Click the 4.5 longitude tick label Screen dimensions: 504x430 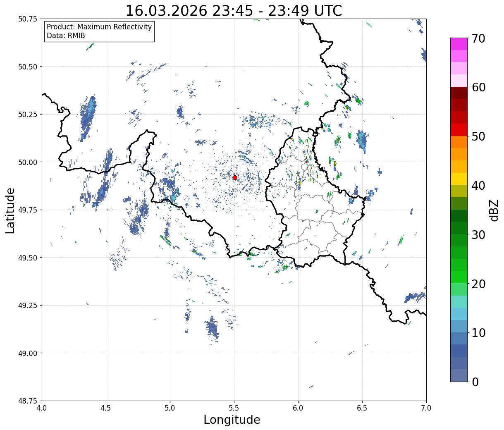point(106,408)
